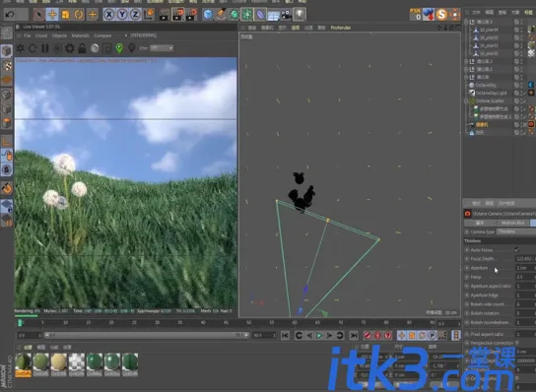Pause rendering in the Live Viewer
The height and width of the screenshot is (392, 536).
pos(45,48)
